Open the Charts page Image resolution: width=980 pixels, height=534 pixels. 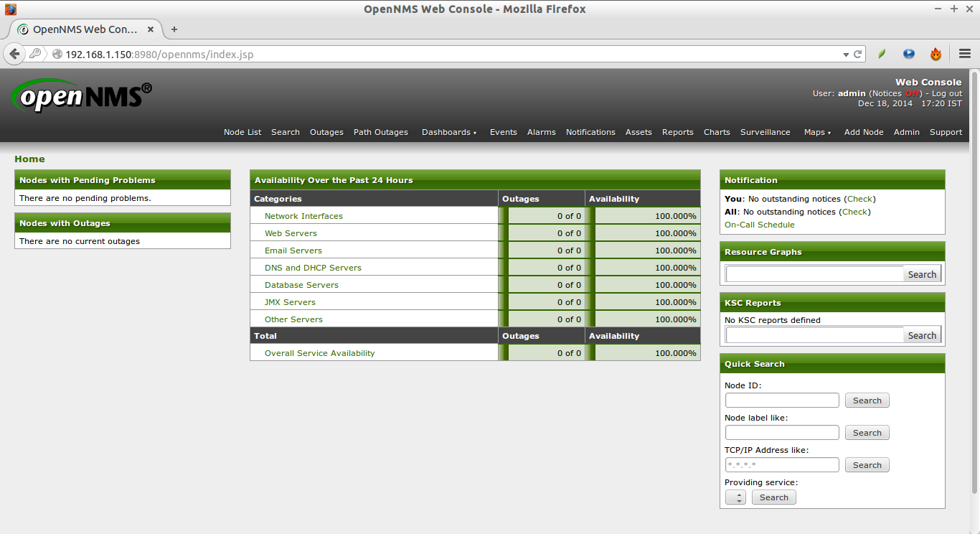(x=717, y=132)
